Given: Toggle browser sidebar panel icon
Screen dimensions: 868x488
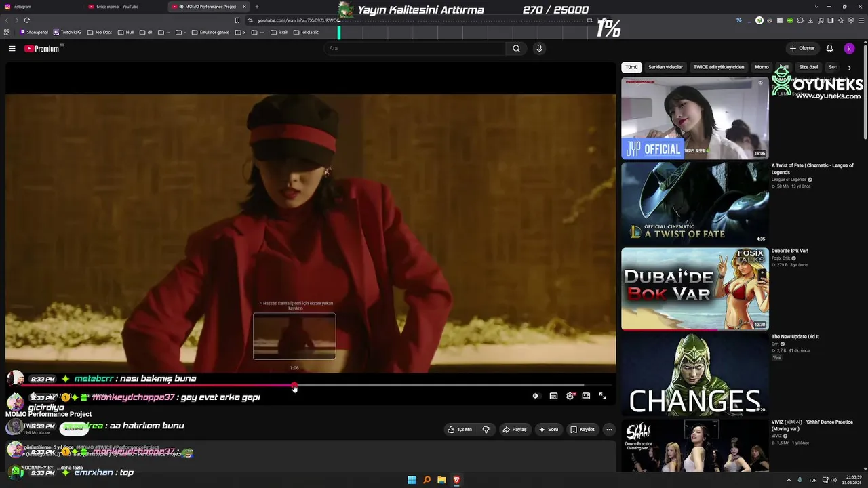Looking at the screenshot, I should (x=830, y=20).
